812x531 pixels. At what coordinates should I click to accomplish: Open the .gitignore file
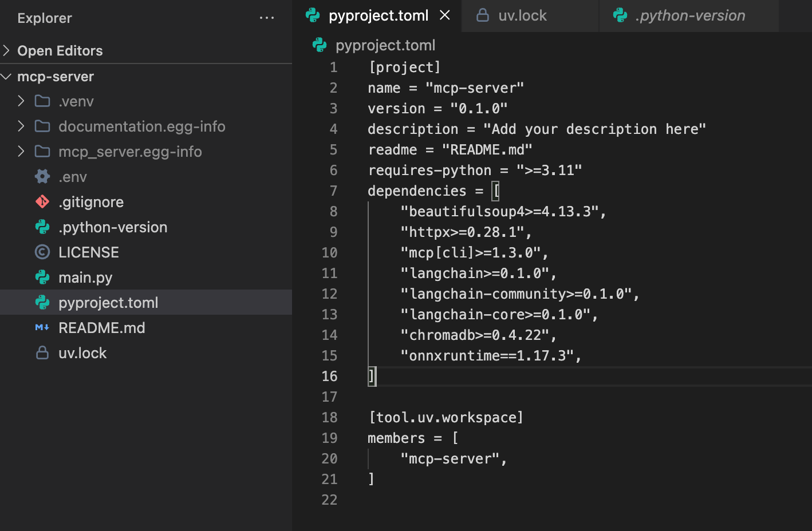click(146, 201)
